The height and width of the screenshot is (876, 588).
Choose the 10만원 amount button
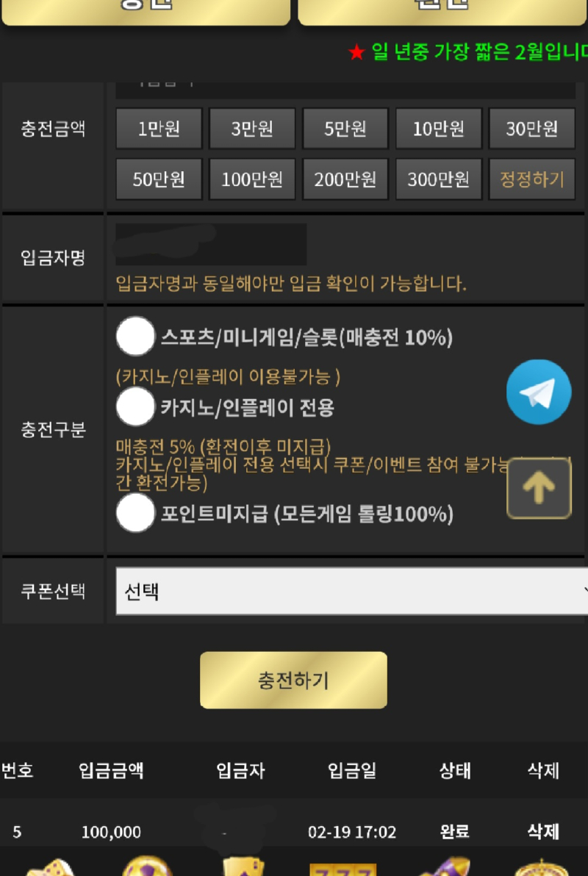[439, 129]
